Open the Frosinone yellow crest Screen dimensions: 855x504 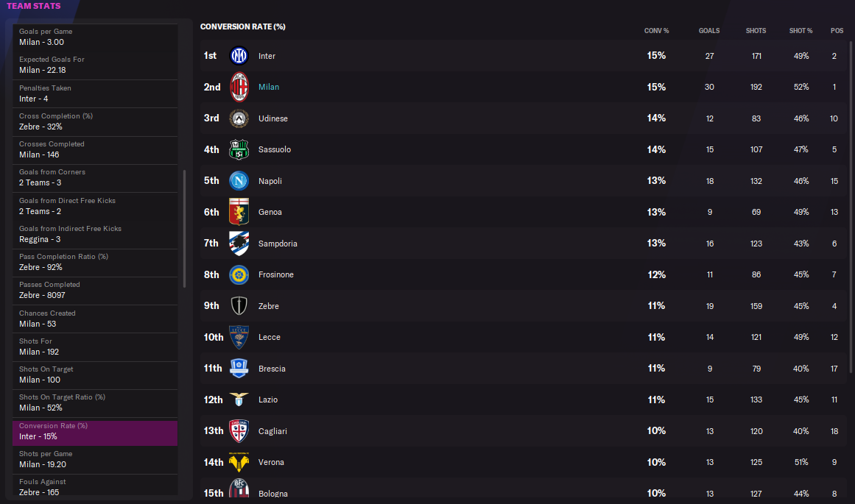239,274
